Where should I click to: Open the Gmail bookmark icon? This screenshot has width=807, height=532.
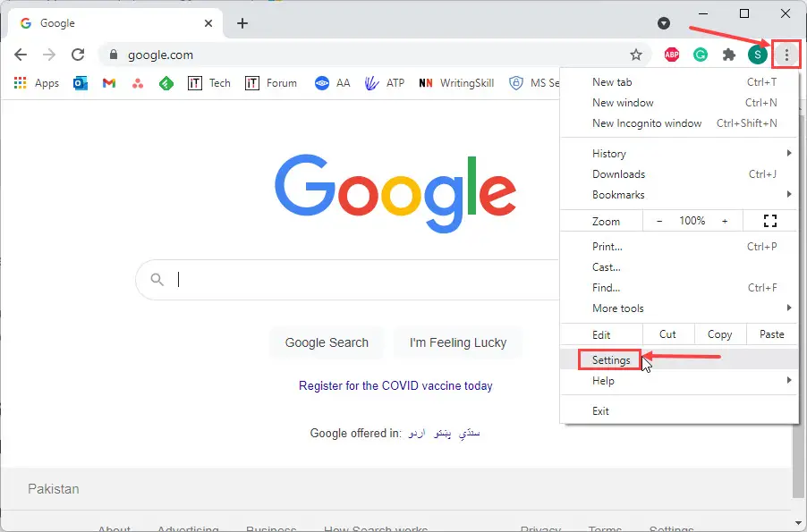(x=108, y=83)
